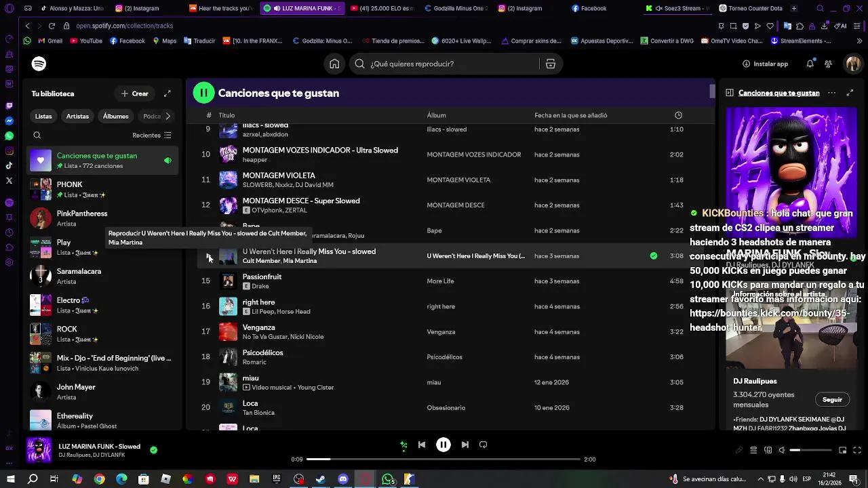Open the Traducir bookmark
This screenshot has width=868, height=488.
coord(199,41)
